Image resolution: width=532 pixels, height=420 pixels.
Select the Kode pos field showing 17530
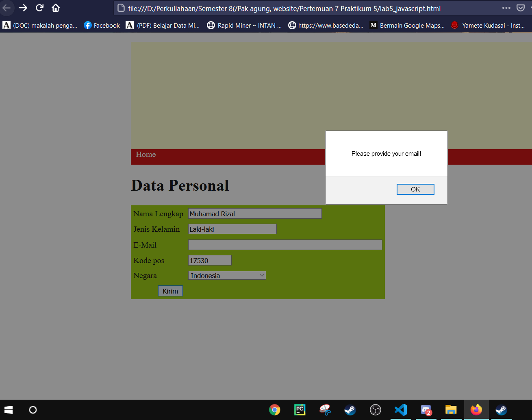pyautogui.click(x=209, y=260)
